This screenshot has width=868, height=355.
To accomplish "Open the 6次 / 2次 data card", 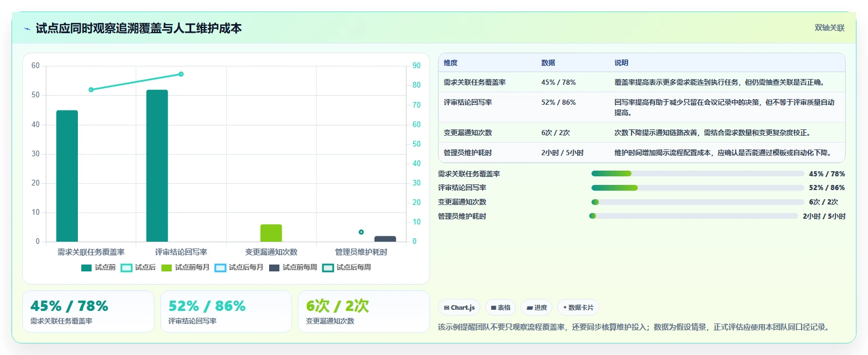I will pyautogui.click(x=364, y=311).
